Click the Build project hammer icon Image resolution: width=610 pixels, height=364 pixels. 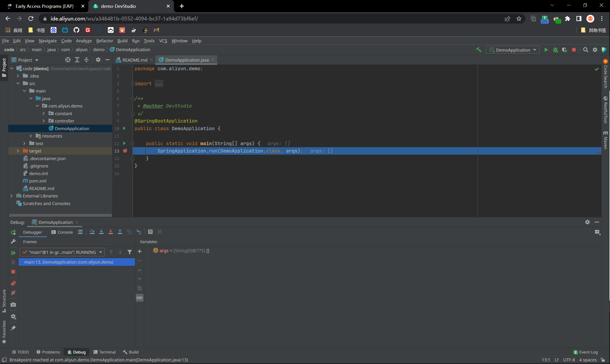point(478,50)
